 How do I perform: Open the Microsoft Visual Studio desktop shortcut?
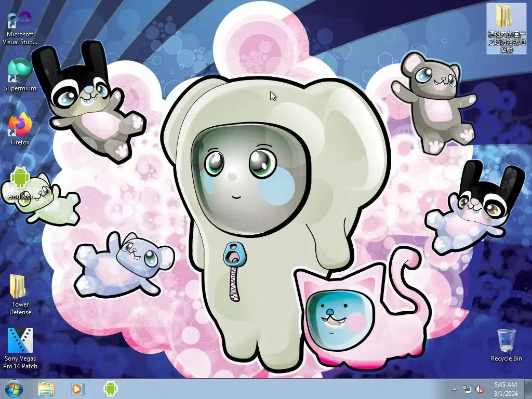pos(20,28)
